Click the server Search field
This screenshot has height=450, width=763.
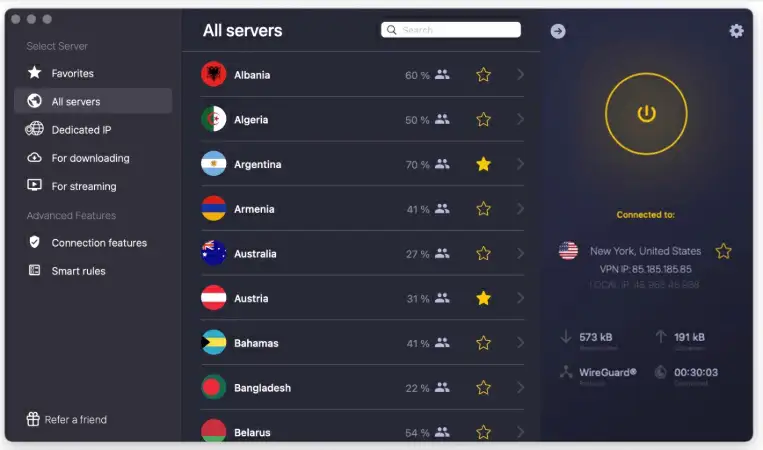(451, 30)
